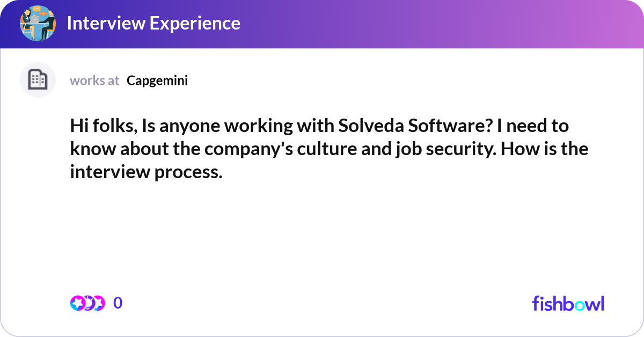The width and height of the screenshot is (644, 337).
Task: Click the "works at" label
Action: [94, 80]
